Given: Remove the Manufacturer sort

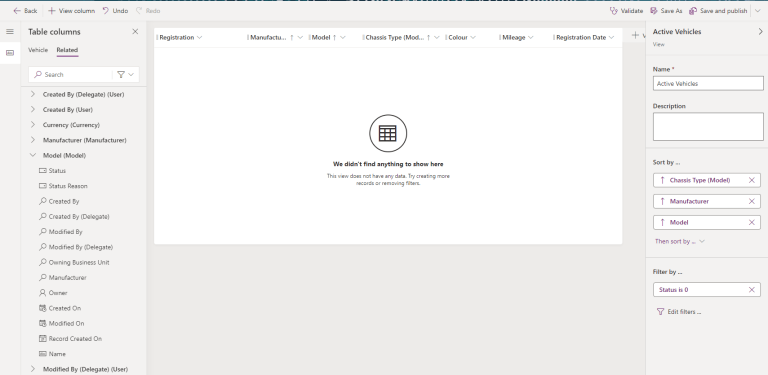Looking at the screenshot, I should 752,201.
